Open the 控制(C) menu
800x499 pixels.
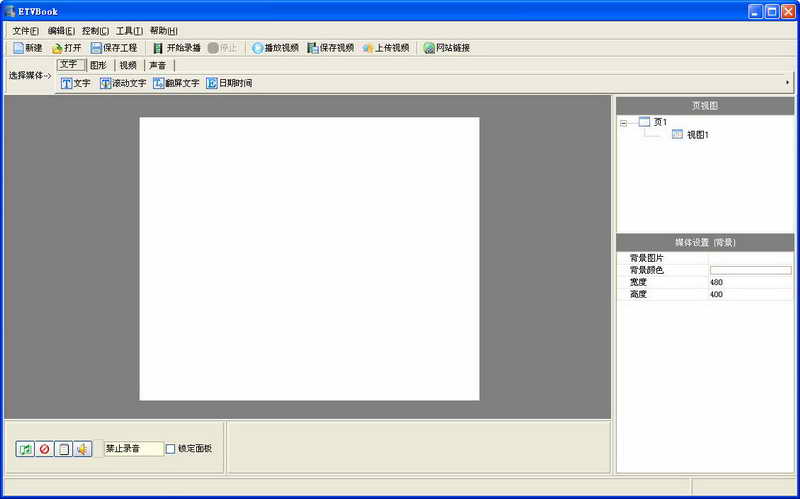pyautogui.click(x=95, y=31)
